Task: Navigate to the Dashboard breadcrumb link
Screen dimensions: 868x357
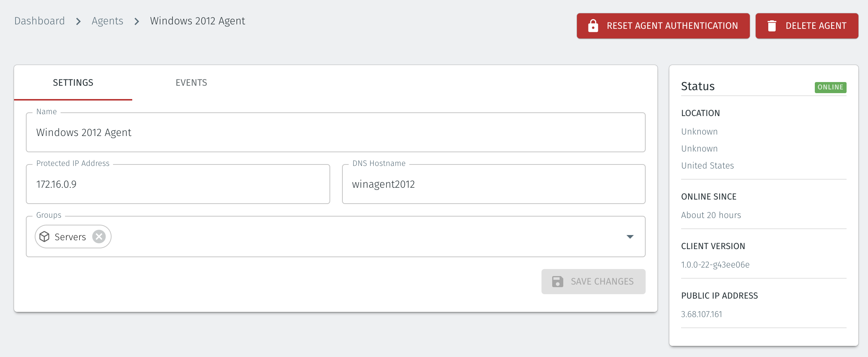Action: point(39,21)
